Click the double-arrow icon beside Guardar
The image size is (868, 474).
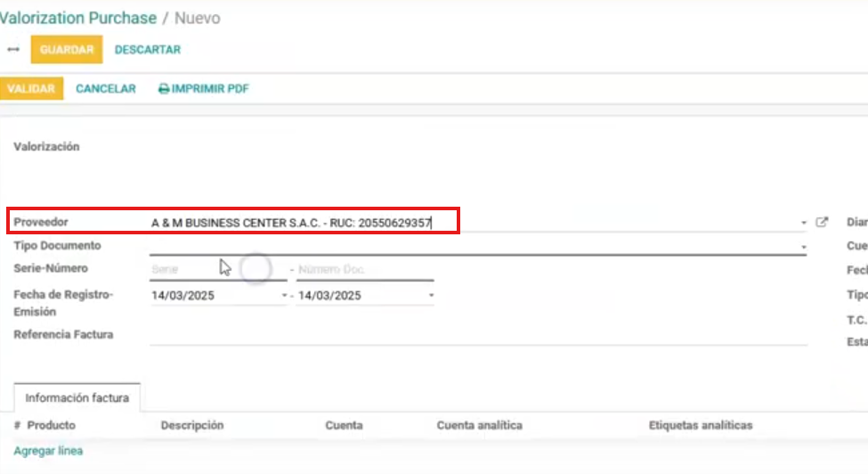click(13, 50)
